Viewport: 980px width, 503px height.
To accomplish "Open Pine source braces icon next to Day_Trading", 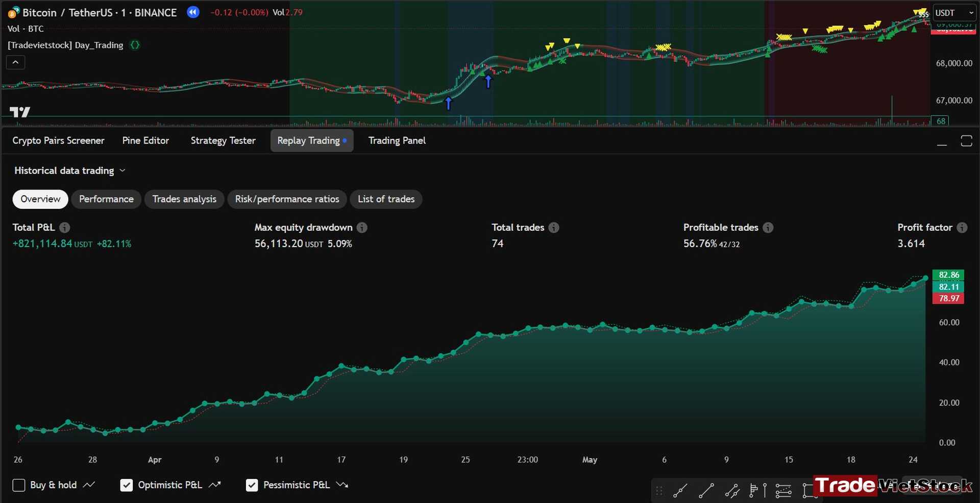I will 135,45.
